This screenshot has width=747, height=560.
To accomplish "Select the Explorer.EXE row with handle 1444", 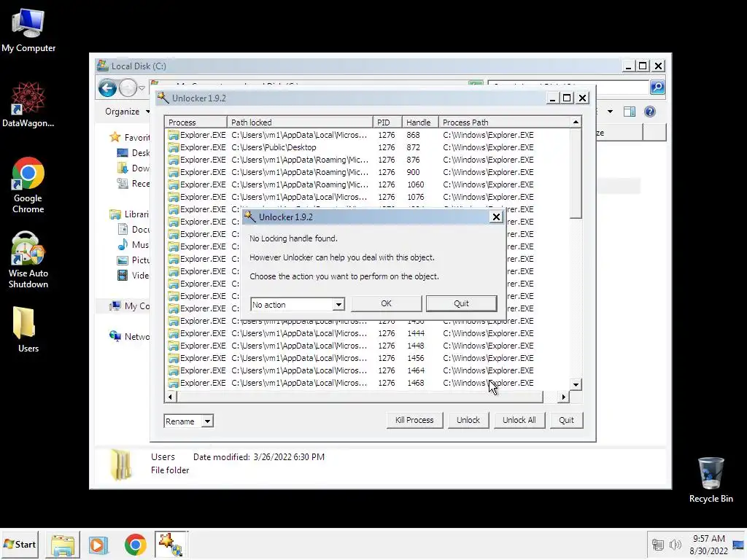I will point(368,333).
